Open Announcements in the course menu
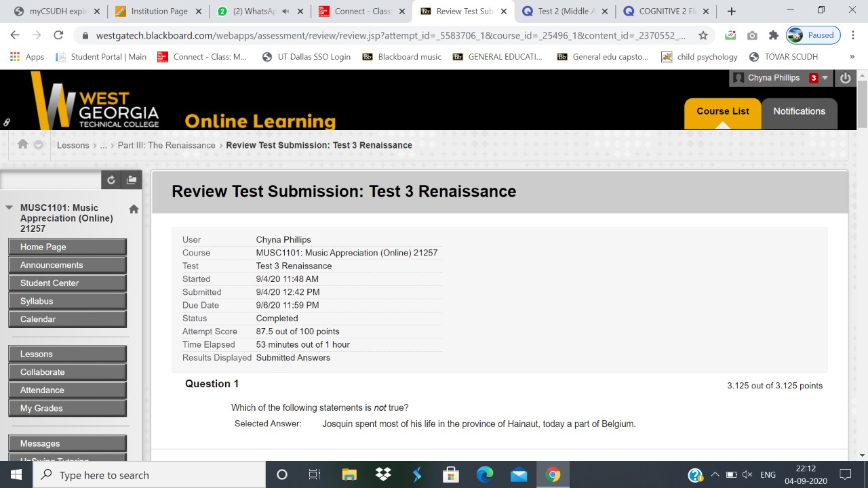 (68, 265)
